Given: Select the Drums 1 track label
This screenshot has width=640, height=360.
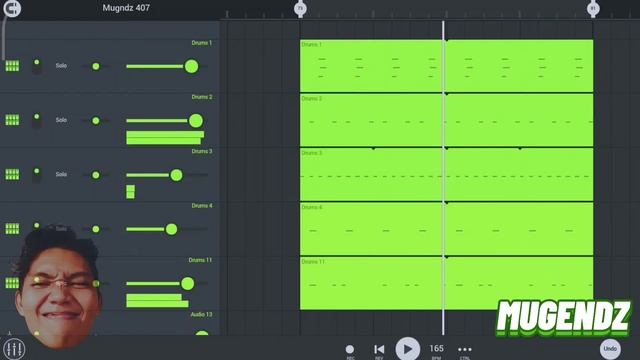Looking at the screenshot, I should click(202, 43).
